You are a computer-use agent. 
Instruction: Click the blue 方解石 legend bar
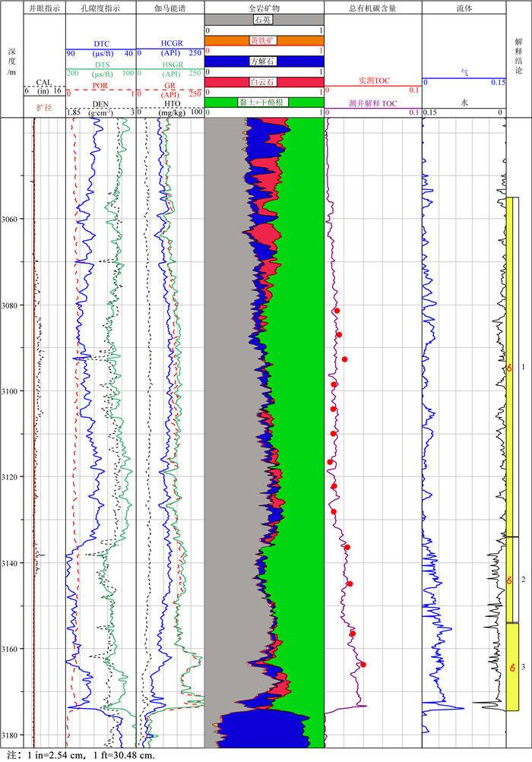click(x=264, y=61)
